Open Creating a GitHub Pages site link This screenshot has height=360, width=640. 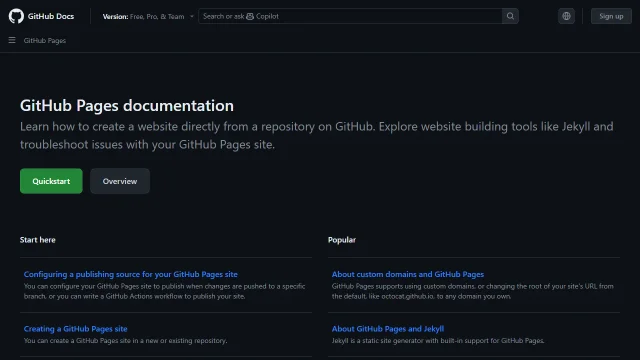pyautogui.click(x=76, y=329)
